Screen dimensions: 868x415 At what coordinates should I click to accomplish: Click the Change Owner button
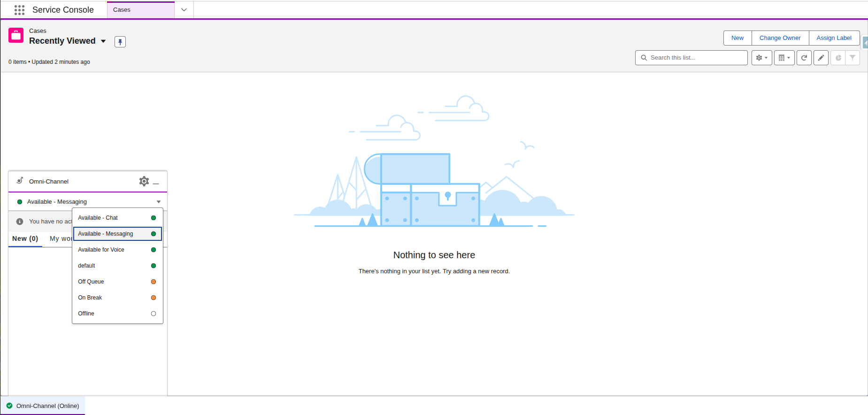point(780,38)
